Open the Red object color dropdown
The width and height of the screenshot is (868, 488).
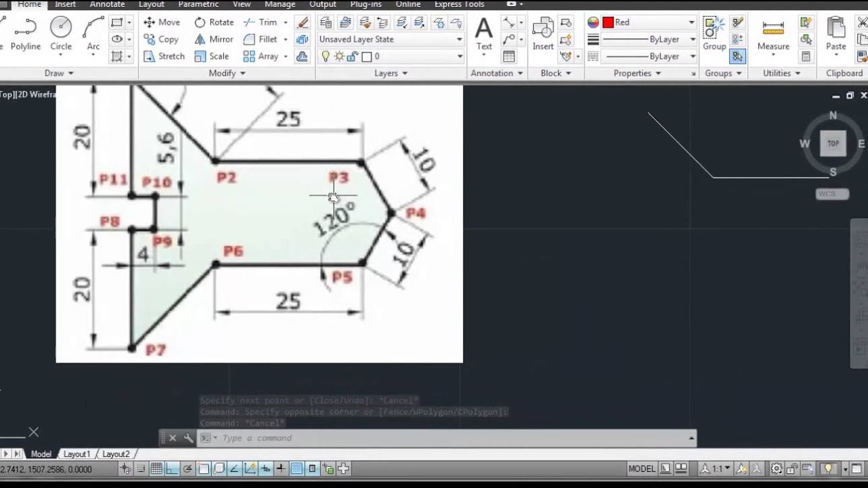click(648, 22)
